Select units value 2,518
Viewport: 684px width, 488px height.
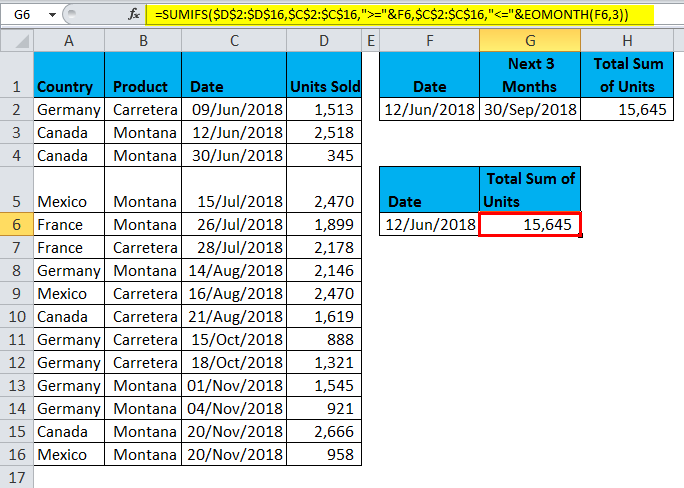click(x=324, y=132)
